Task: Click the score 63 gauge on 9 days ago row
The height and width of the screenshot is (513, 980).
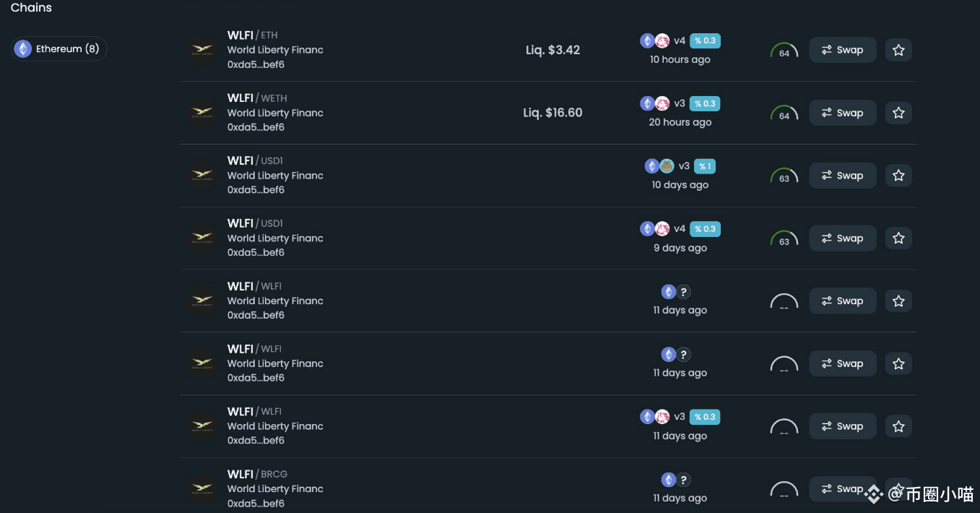Action: click(x=784, y=238)
